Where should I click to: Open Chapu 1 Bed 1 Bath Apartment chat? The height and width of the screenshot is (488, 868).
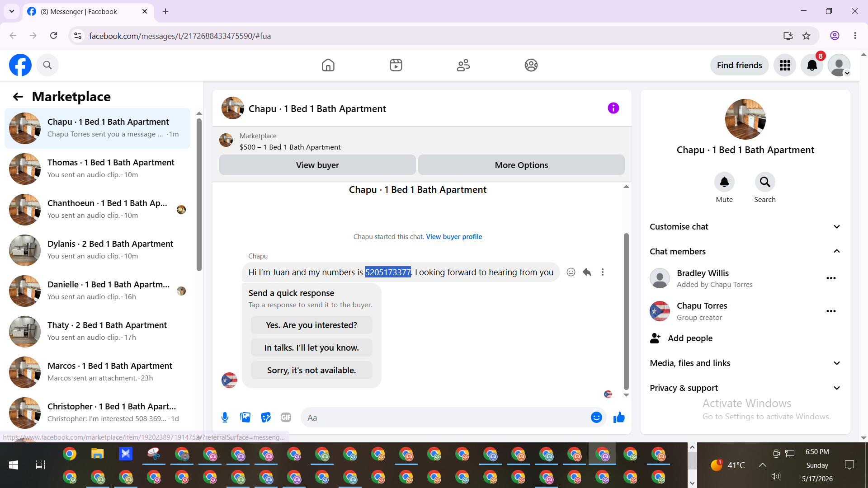pyautogui.click(x=97, y=128)
